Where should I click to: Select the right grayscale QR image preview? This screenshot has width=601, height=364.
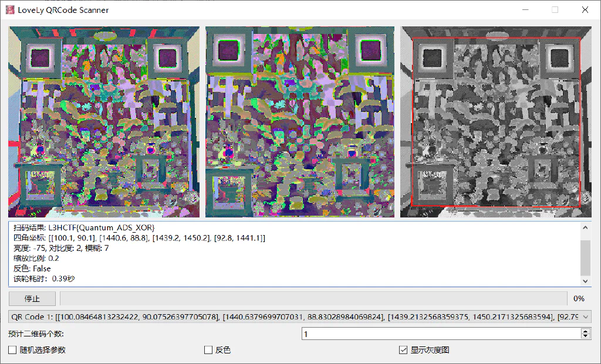[x=496, y=122]
